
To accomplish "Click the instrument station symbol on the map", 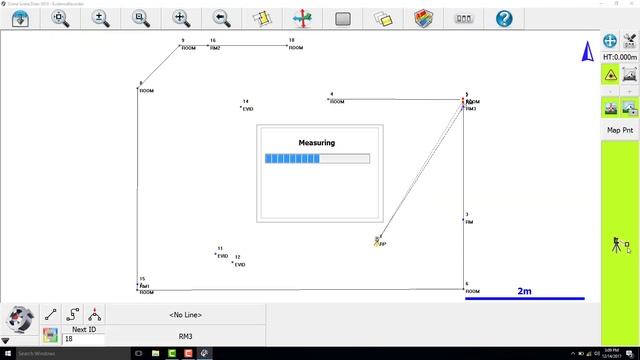I will tap(377, 241).
